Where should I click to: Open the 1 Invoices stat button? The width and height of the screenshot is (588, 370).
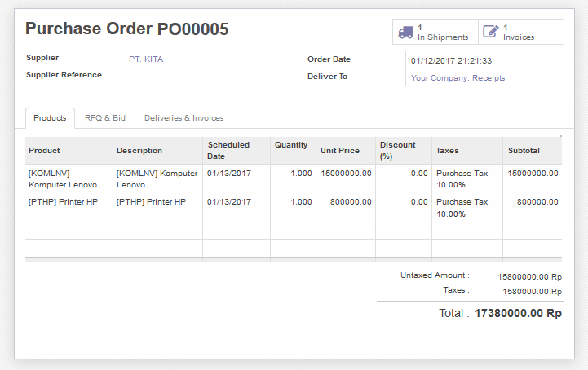coord(520,32)
